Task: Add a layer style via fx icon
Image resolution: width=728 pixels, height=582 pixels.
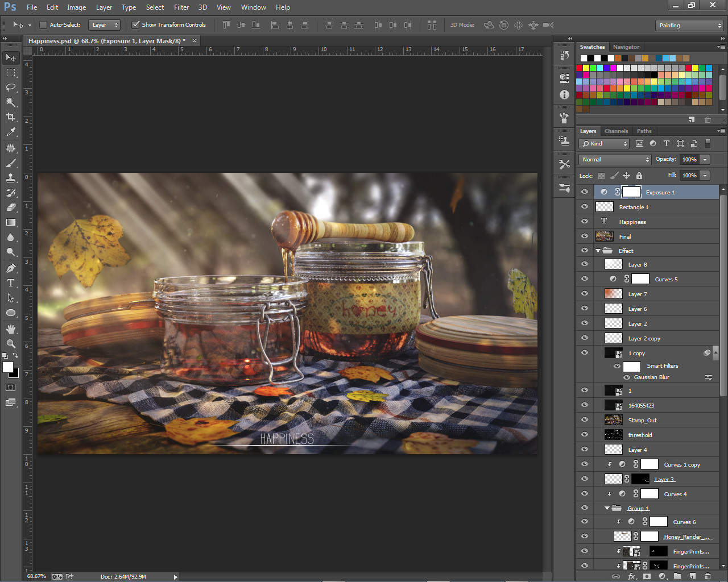Action: (x=631, y=576)
